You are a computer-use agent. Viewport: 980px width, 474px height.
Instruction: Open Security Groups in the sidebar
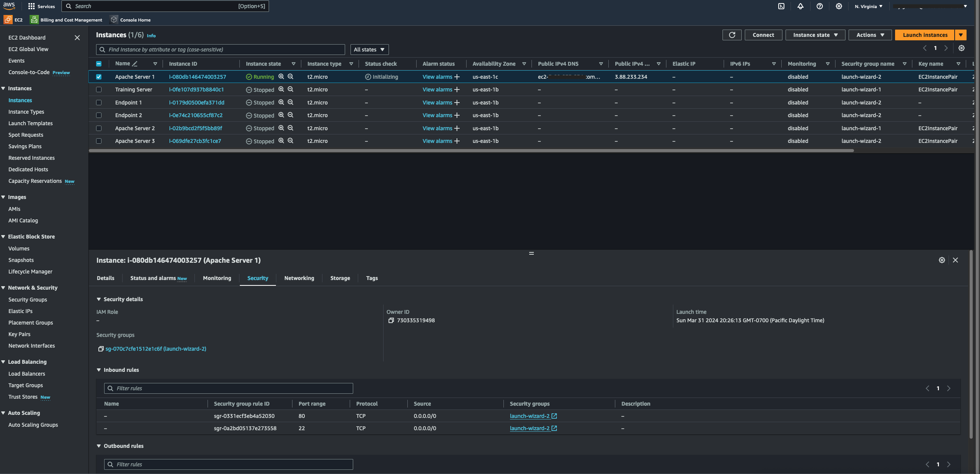(28, 300)
